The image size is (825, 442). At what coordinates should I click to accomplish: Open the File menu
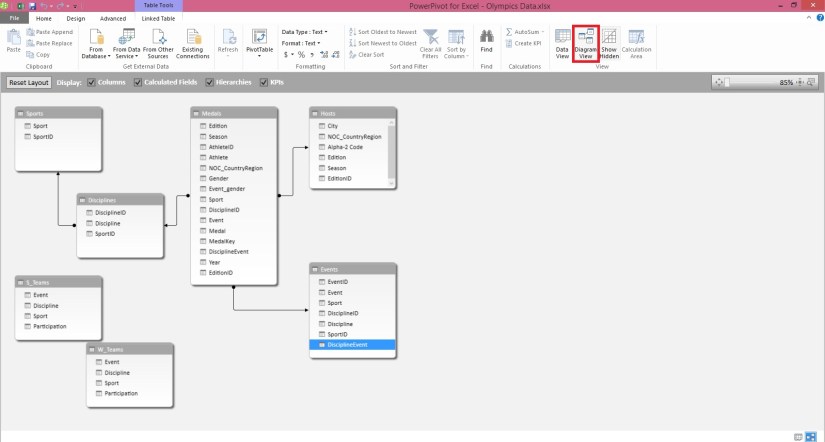click(x=14, y=18)
